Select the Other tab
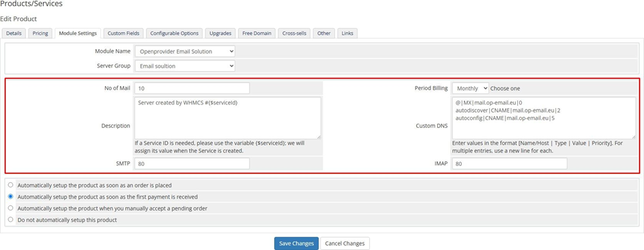This screenshot has height=250, width=644. tap(324, 33)
